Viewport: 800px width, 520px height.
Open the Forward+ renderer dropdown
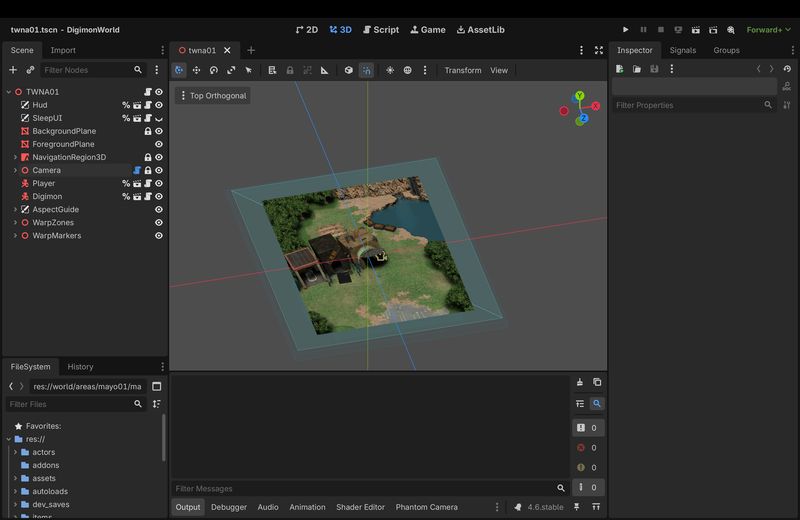(x=768, y=30)
